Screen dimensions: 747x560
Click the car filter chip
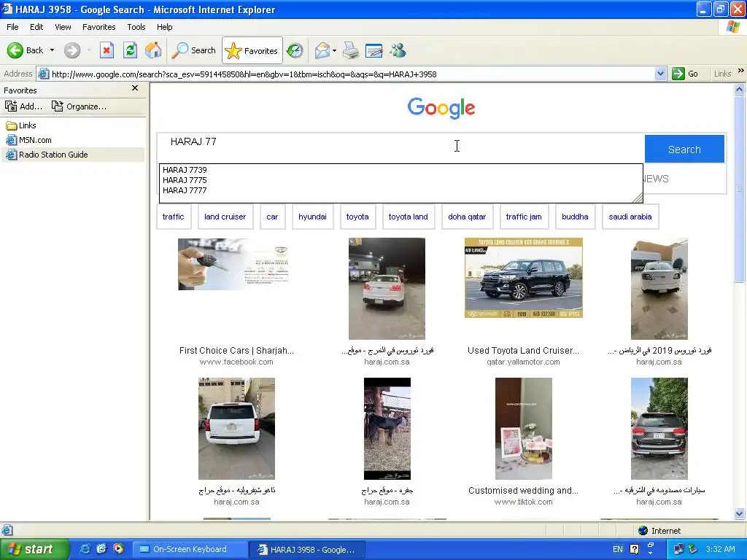(272, 217)
